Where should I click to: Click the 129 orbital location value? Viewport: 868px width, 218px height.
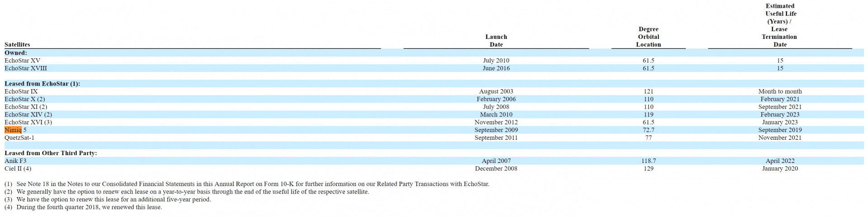(x=648, y=168)
